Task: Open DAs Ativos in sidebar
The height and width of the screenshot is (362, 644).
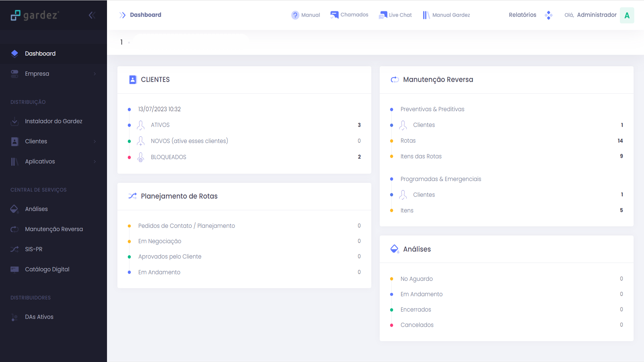Action: click(39, 317)
